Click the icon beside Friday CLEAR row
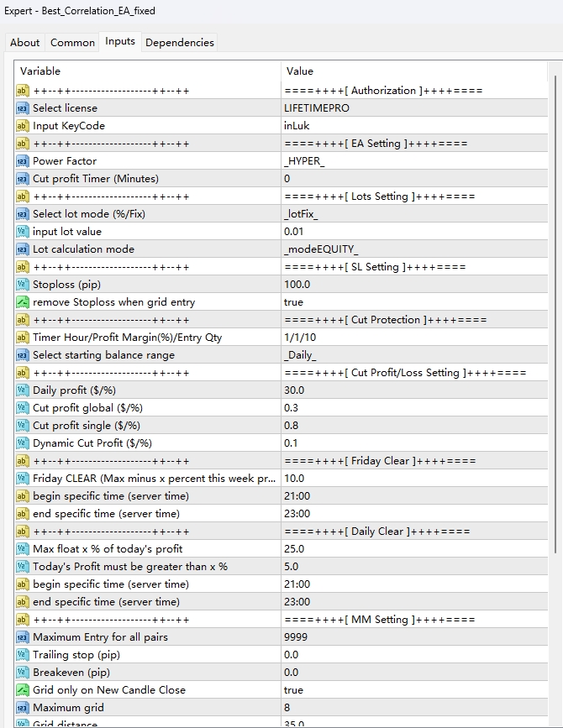The height and width of the screenshot is (728, 563). pyautogui.click(x=23, y=479)
